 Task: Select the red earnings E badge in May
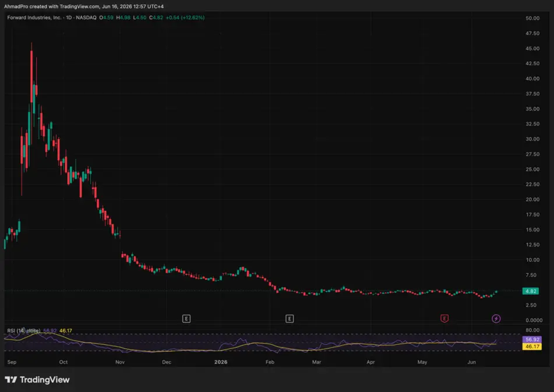444,319
